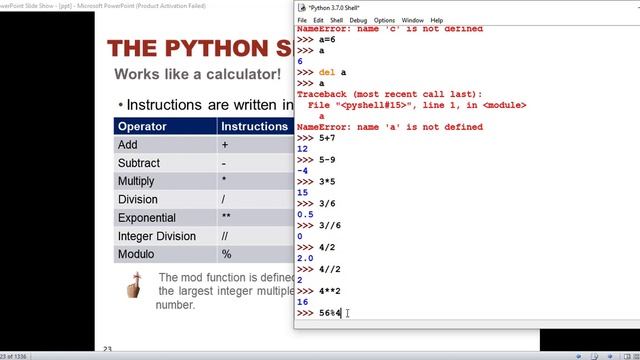Click 'Instructions are written in' bullet

click(x=210, y=105)
